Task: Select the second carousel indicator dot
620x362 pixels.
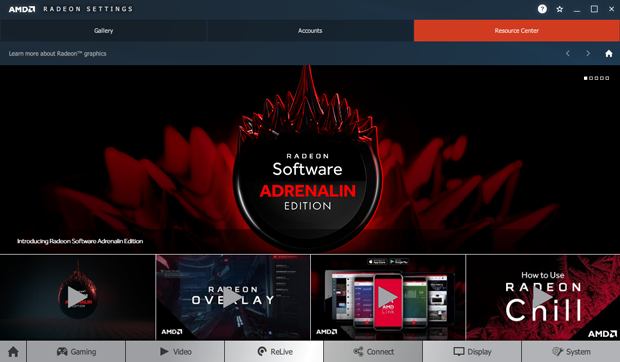Action: tap(591, 78)
